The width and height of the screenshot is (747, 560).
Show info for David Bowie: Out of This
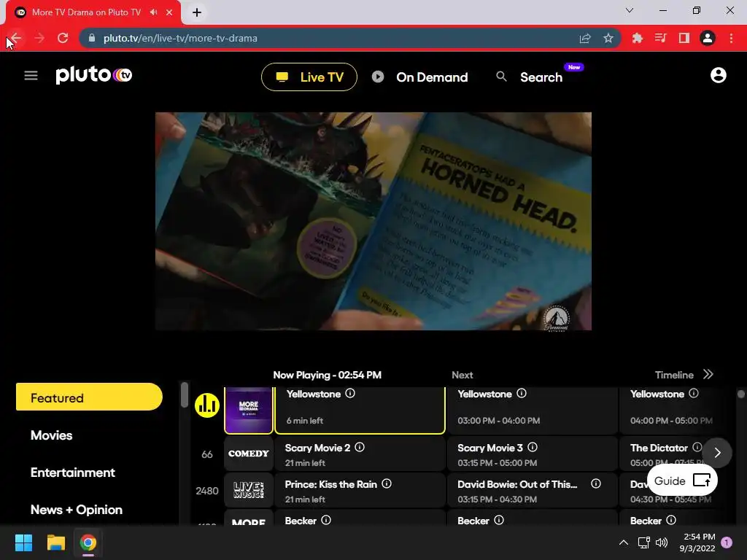595,484
